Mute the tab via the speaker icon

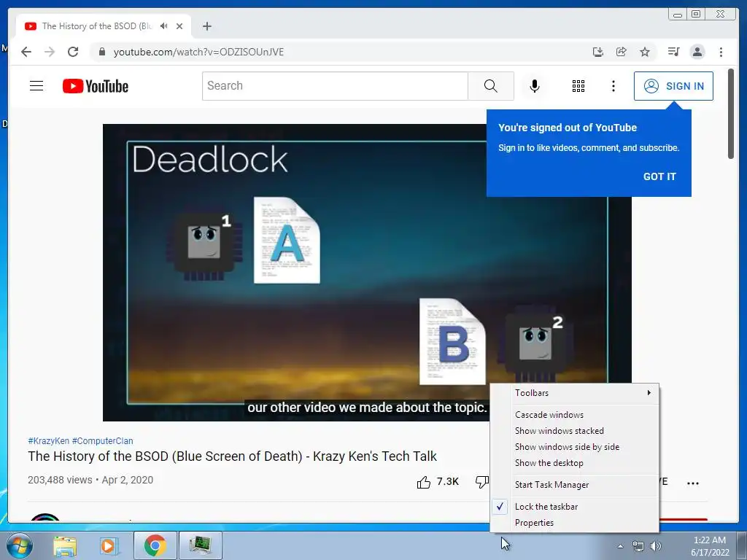164,26
